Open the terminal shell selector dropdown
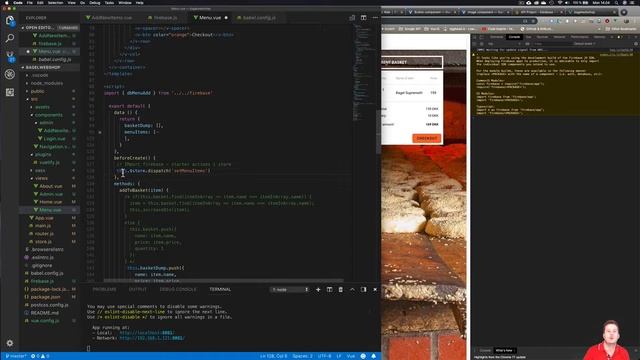Viewport: 640px width, 360px height. (x=290, y=289)
